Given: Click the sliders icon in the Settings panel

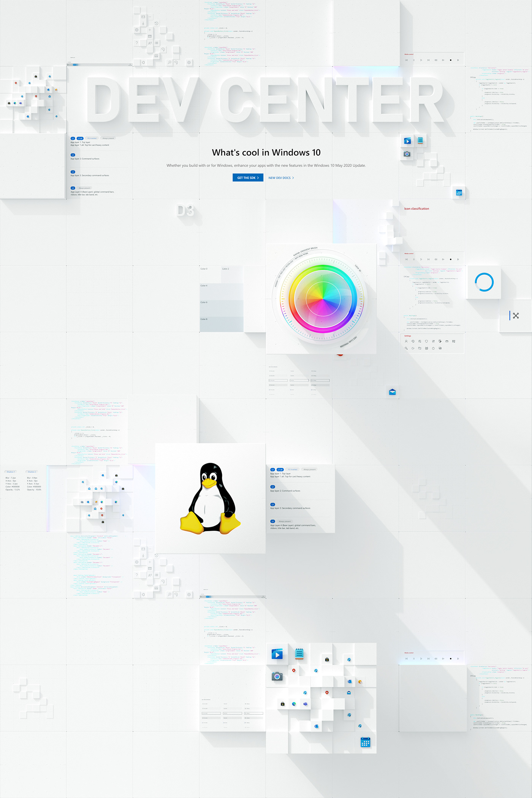Looking at the screenshot, I should click(x=420, y=341).
